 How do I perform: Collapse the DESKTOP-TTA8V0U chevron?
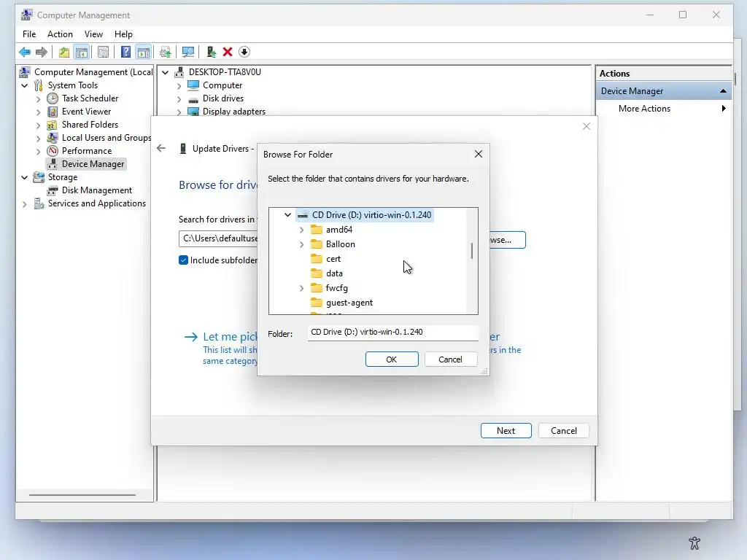[166, 72]
